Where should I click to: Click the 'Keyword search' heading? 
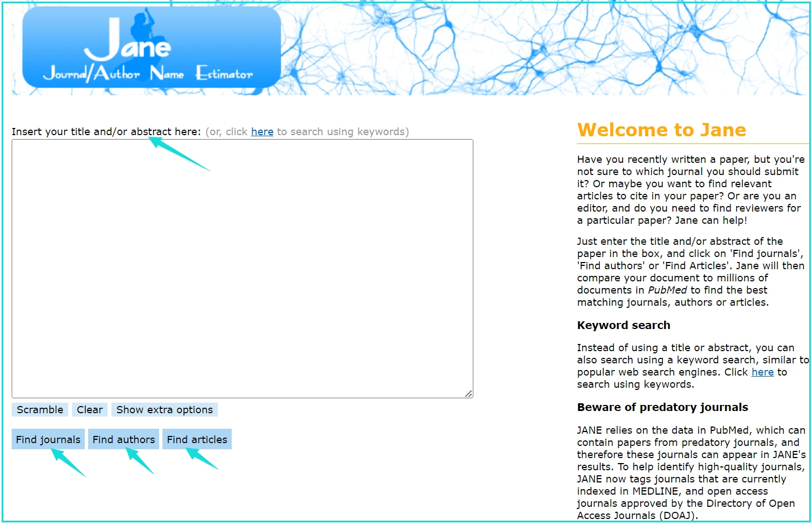pyautogui.click(x=624, y=325)
